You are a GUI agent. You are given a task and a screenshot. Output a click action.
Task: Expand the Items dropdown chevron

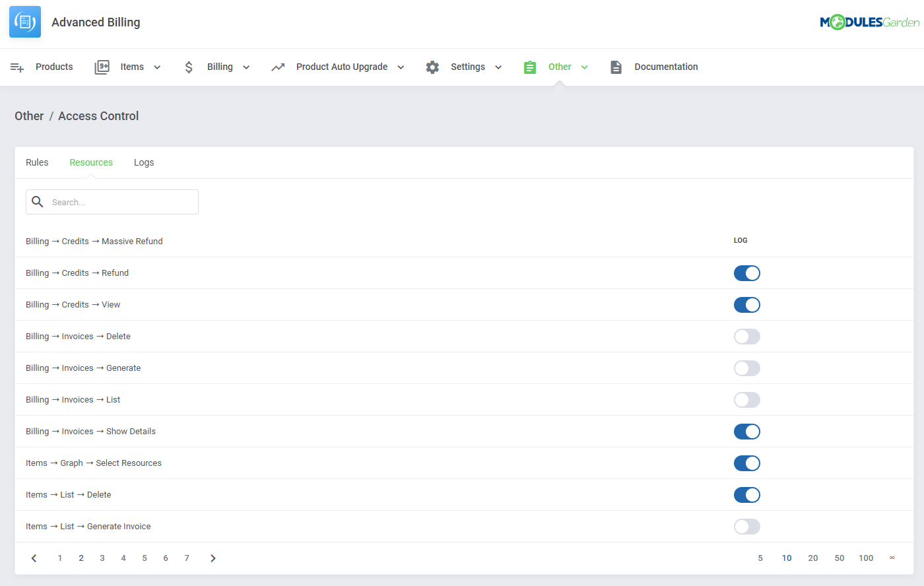click(x=157, y=67)
